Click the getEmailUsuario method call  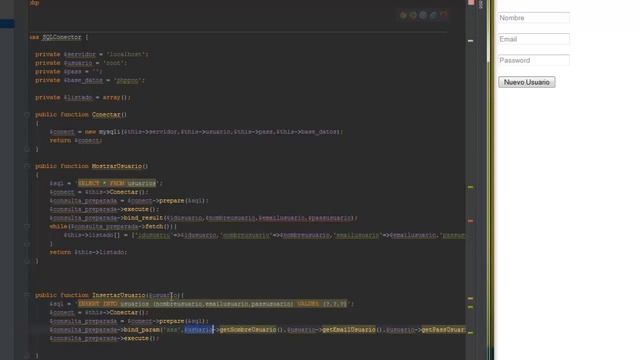(x=349, y=330)
